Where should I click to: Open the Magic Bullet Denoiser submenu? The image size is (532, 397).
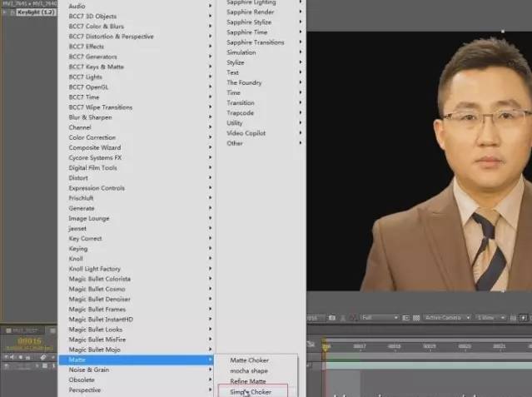136,300
